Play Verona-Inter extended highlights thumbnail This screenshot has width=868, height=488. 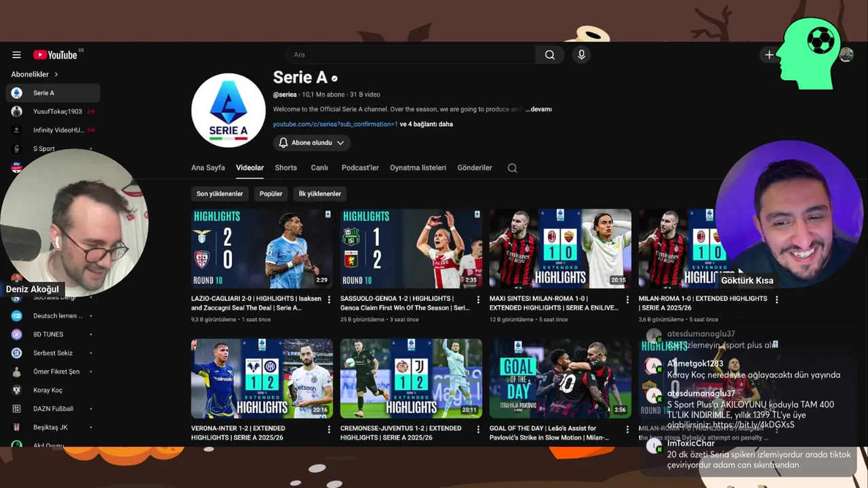pyautogui.click(x=262, y=379)
